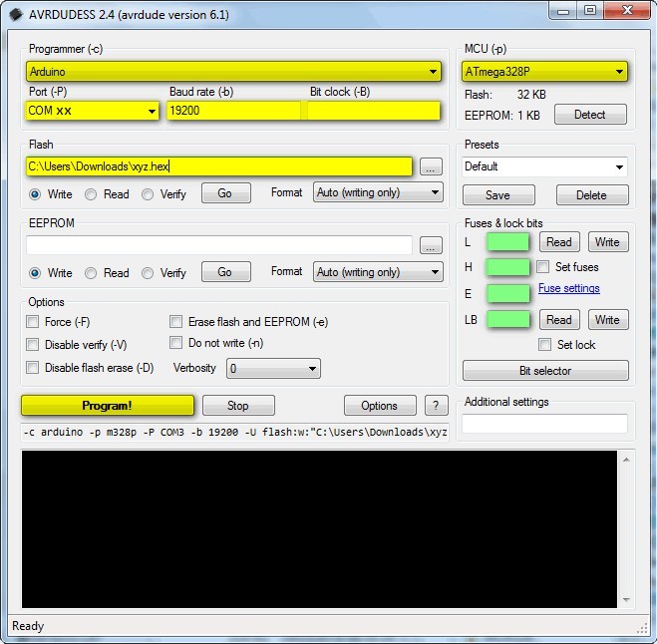The height and width of the screenshot is (644, 657).
Task: Click the E fuse green field
Action: [507, 293]
